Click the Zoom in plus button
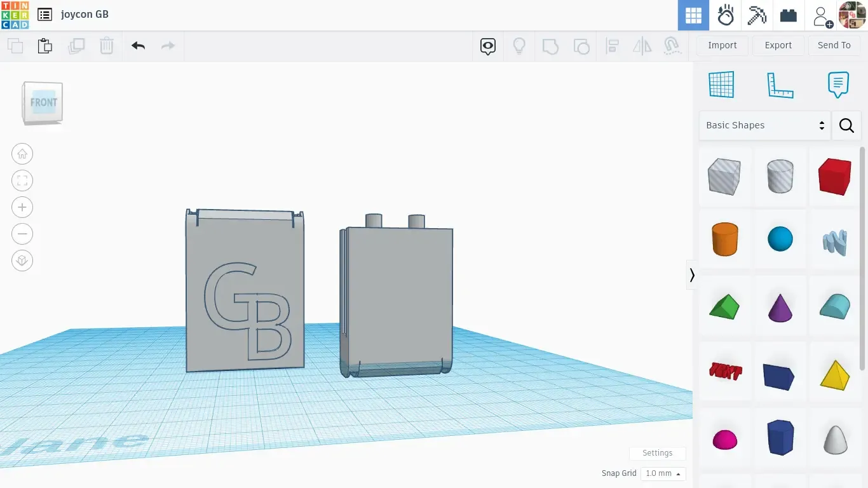 [x=22, y=207]
